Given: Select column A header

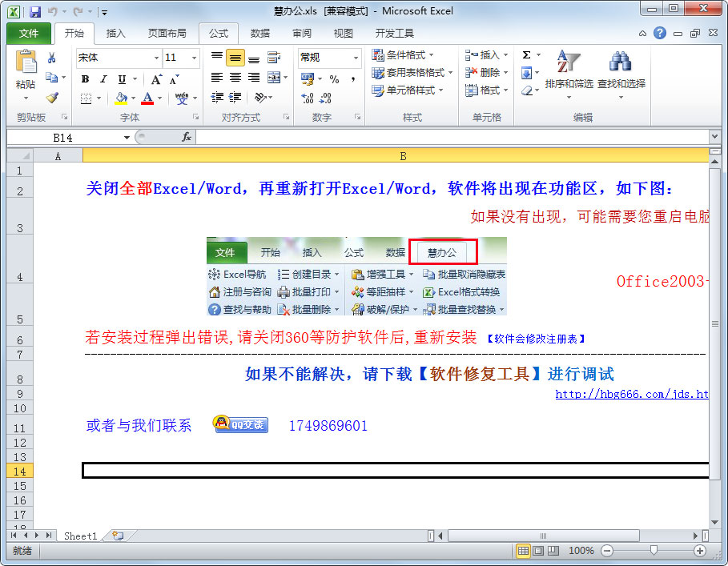Looking at the screenshot, I should (58, 156).
